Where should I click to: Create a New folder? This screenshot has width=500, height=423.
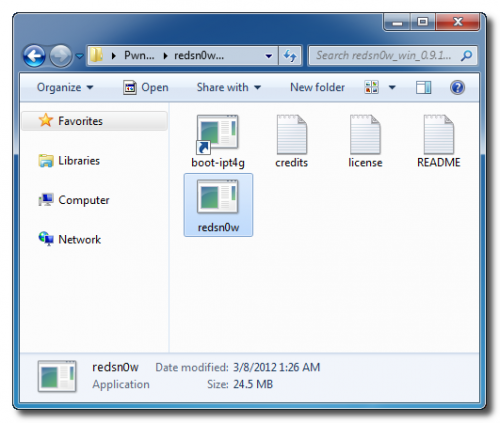click(x=317, y=87)
